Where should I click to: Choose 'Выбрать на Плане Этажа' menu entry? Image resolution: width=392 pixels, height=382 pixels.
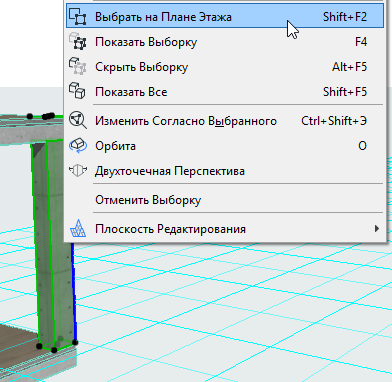[x=225, y=16]
